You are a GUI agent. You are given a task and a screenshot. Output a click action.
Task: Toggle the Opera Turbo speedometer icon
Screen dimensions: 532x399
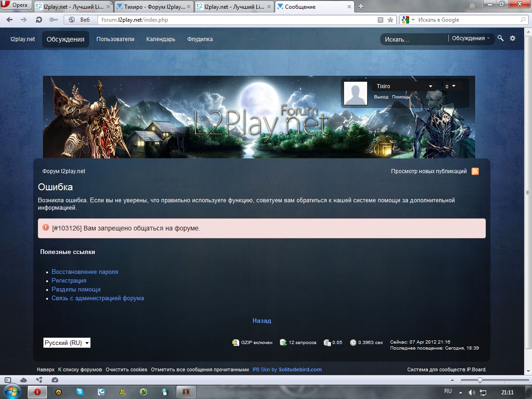click(55, 380)
